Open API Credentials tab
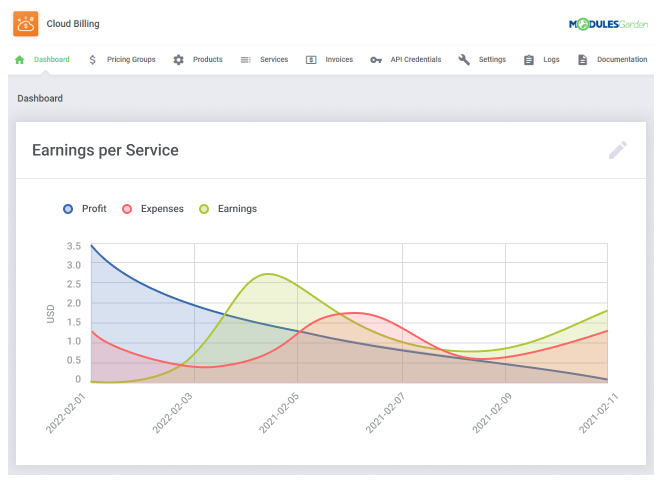 (x=415, y=60)
